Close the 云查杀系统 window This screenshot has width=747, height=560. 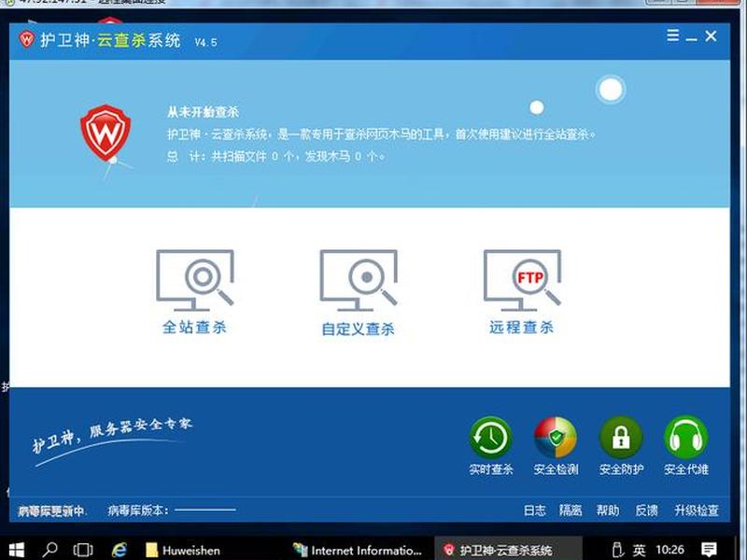[x=711, y=35]
